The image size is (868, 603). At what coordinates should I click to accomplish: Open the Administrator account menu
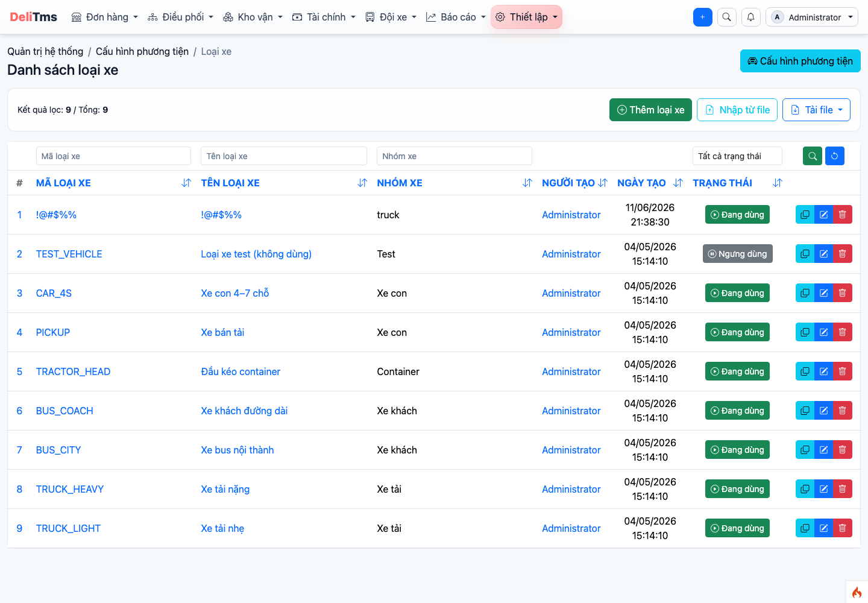812,17
